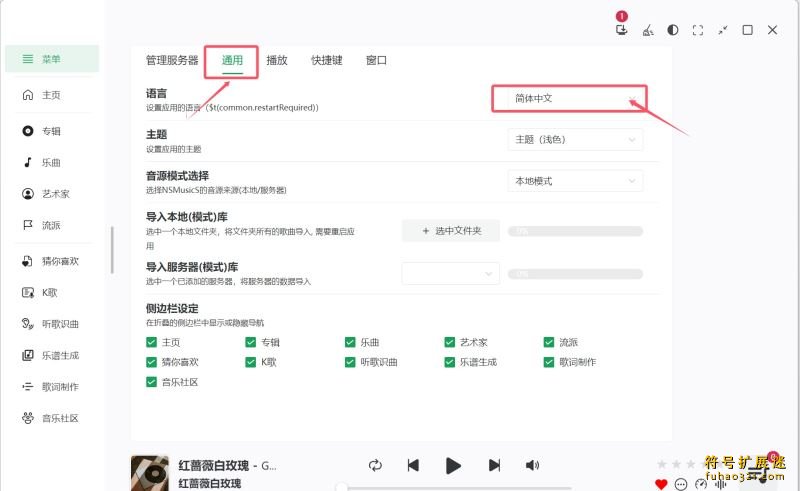Switch to the 管理服务器 tab
Screen dimensions: 800x491
pos(172,60)
